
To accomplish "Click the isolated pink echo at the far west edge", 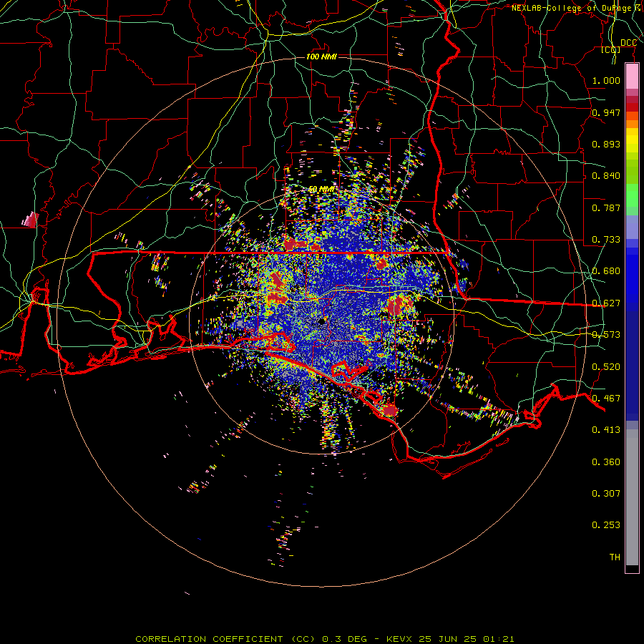I will click(30, 220).
